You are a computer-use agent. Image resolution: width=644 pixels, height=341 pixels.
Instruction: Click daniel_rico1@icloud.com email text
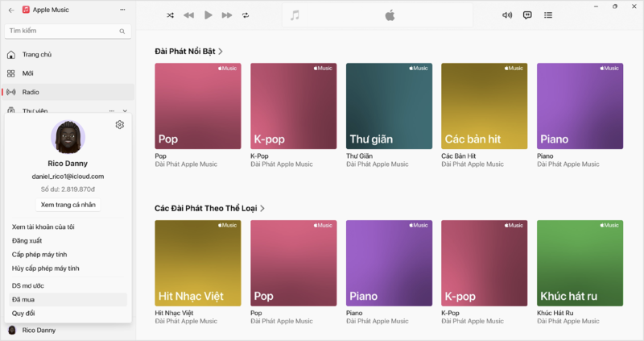68,177
